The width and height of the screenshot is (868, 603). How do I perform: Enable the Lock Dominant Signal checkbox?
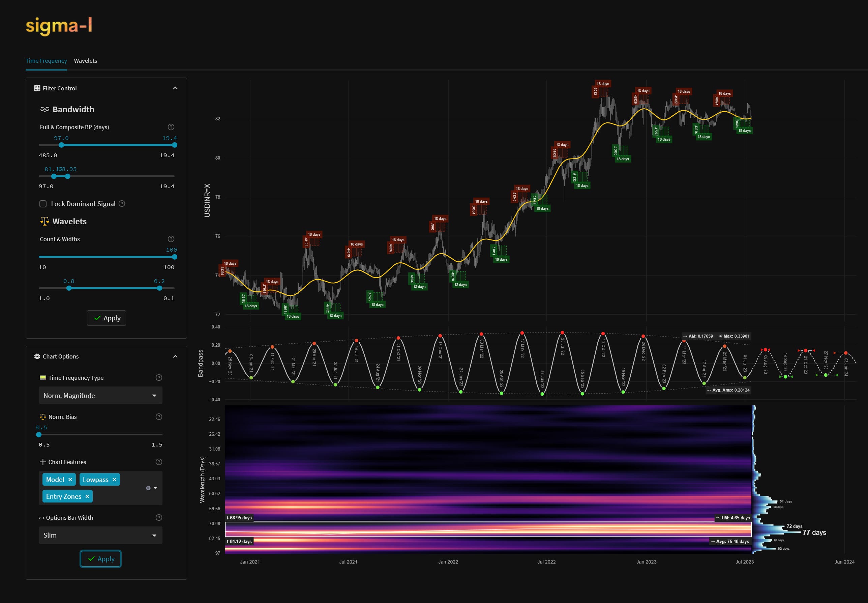point(43,204)
